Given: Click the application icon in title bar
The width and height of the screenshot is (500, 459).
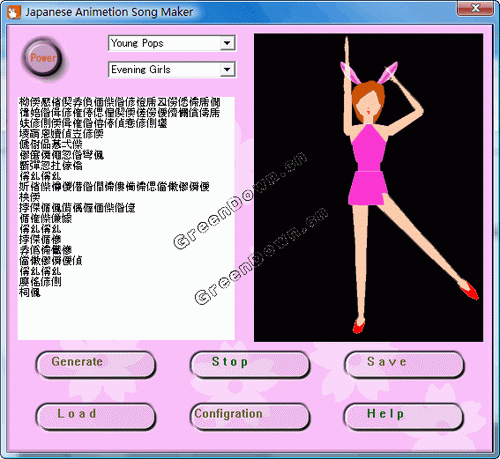Looking at the screenshot, I should (14, 12).
